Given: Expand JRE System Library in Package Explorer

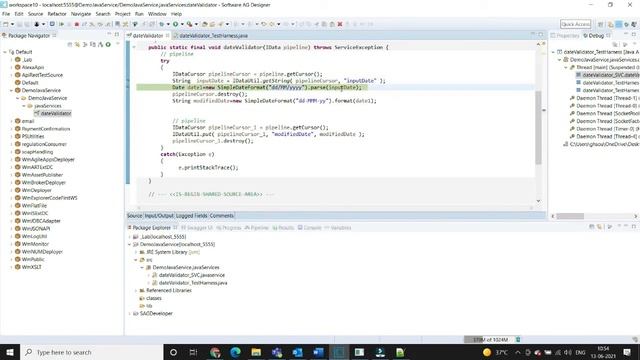Looking at the screenshot, I should tap(136, 252).
